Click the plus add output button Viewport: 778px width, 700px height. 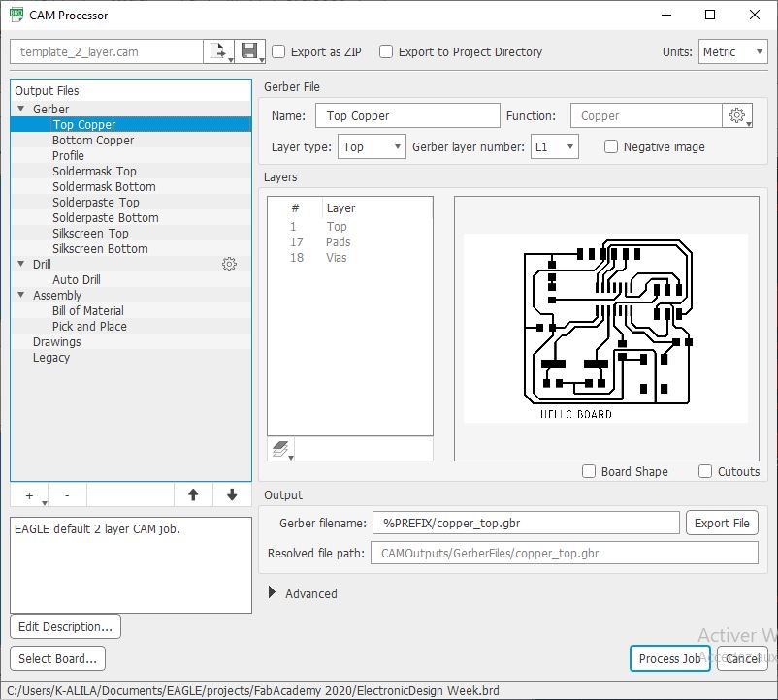pyautogui.click(x=29, y=495)
